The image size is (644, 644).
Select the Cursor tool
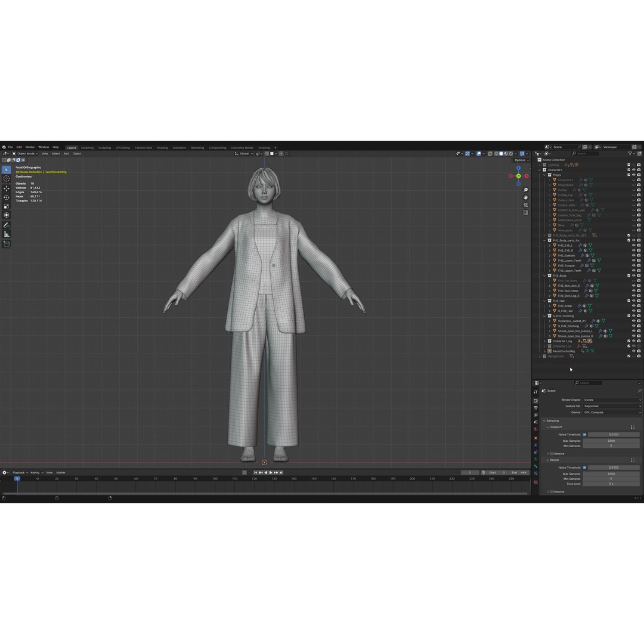point(6,179)
